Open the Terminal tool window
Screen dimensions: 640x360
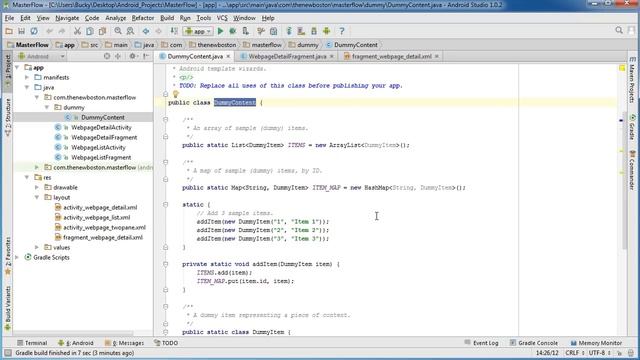point(32,343)
